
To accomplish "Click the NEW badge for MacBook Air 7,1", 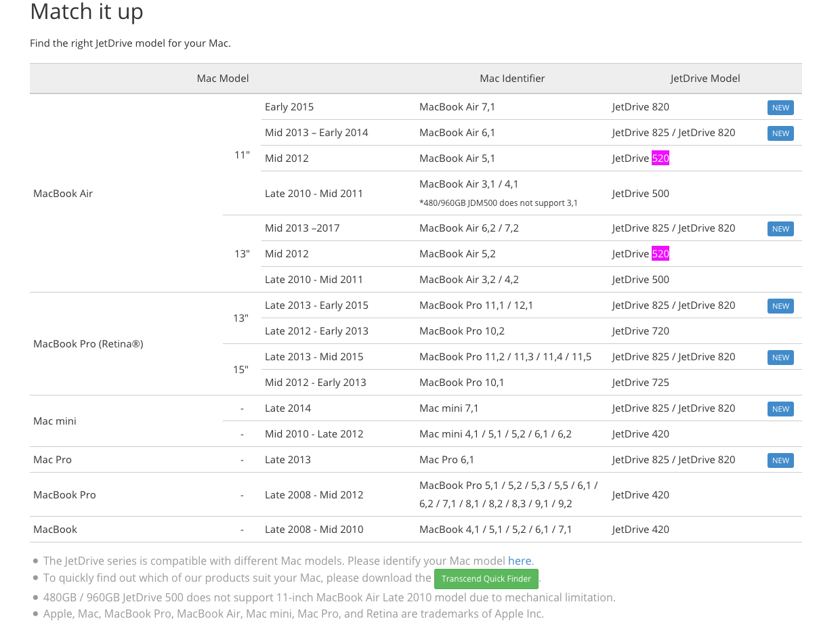I will point(780,108).
